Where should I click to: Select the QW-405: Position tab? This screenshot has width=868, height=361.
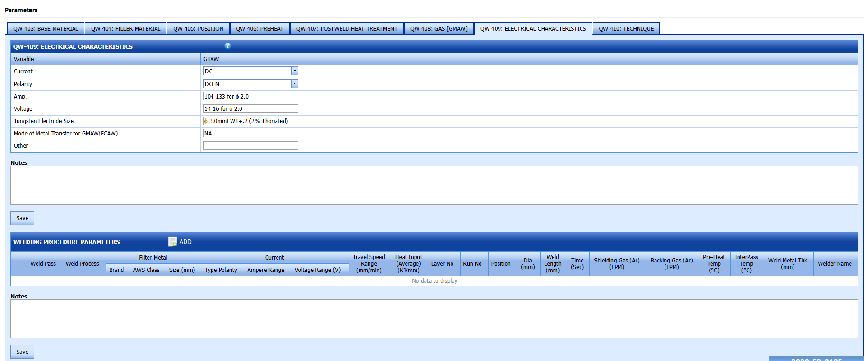coord(198,29)
